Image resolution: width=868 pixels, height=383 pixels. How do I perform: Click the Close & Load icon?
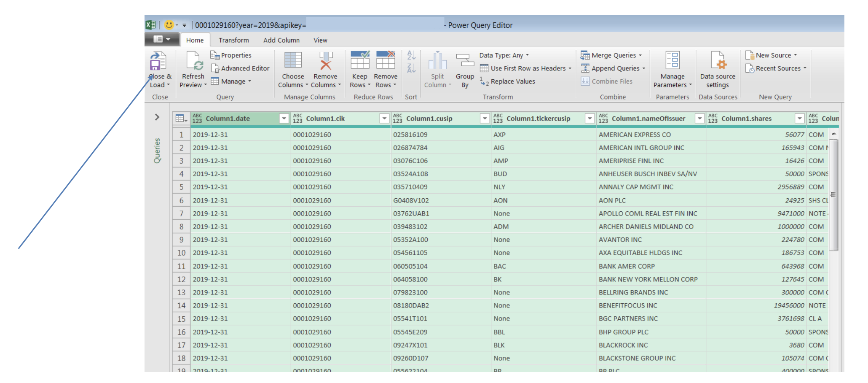pyautogui.click(x=158, y=61)
